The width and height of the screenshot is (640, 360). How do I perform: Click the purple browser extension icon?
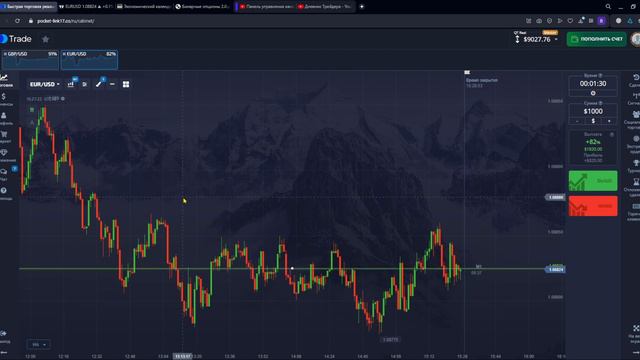pyautogui.click(x=601, y=21)
